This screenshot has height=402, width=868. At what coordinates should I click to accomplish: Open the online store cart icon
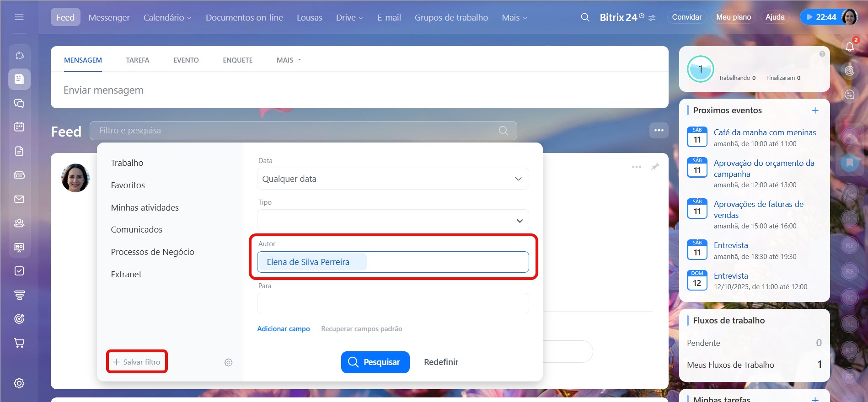(19, 343)
